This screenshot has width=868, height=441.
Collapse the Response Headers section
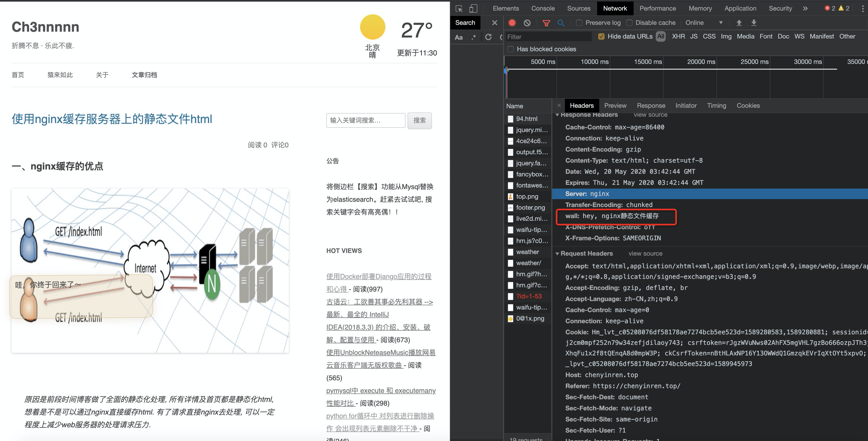point(557,115)
